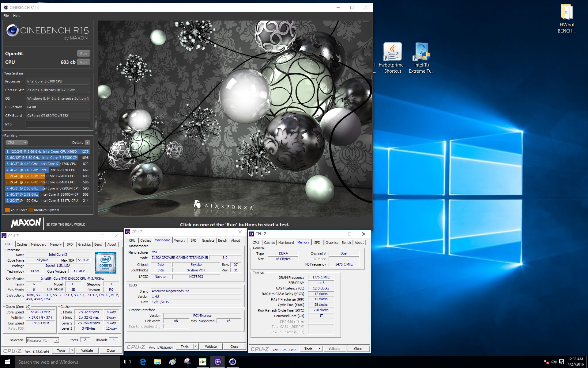Click Validate in CPU-Z CPU window

pos(87,351)
